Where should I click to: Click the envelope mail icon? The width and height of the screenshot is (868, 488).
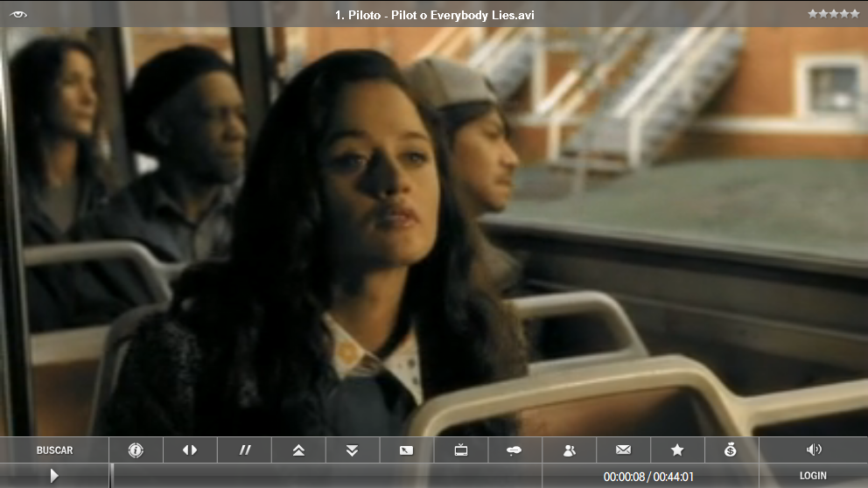623,450
